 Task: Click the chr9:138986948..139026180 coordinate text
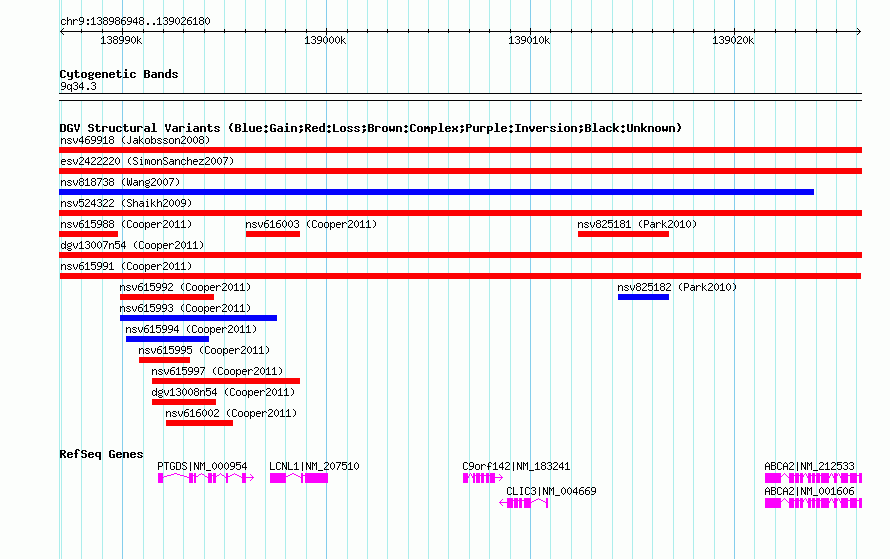(x=135, y=22)
